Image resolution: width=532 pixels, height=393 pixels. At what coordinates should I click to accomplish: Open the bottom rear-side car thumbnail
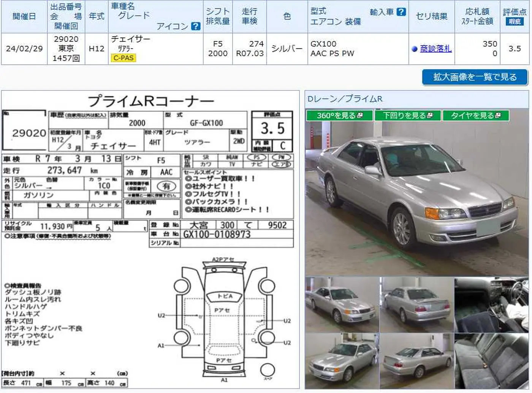pyautogui.click(x=417, y=361)
